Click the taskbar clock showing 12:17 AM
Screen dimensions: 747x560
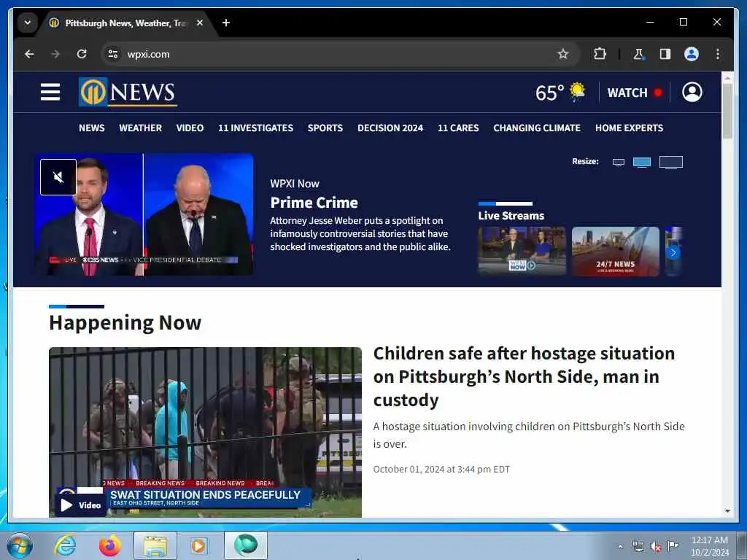click(x=709, y=546)
